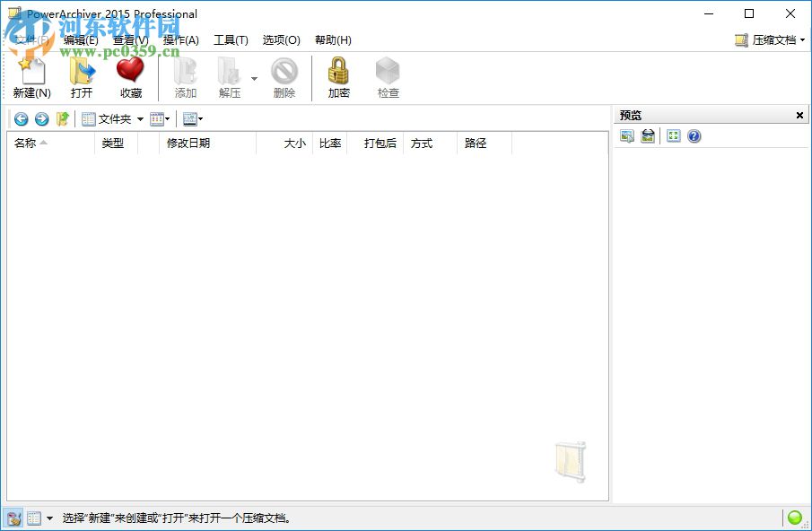
Task: Open the view style dropdown arrow
Action: pos(167,118)
